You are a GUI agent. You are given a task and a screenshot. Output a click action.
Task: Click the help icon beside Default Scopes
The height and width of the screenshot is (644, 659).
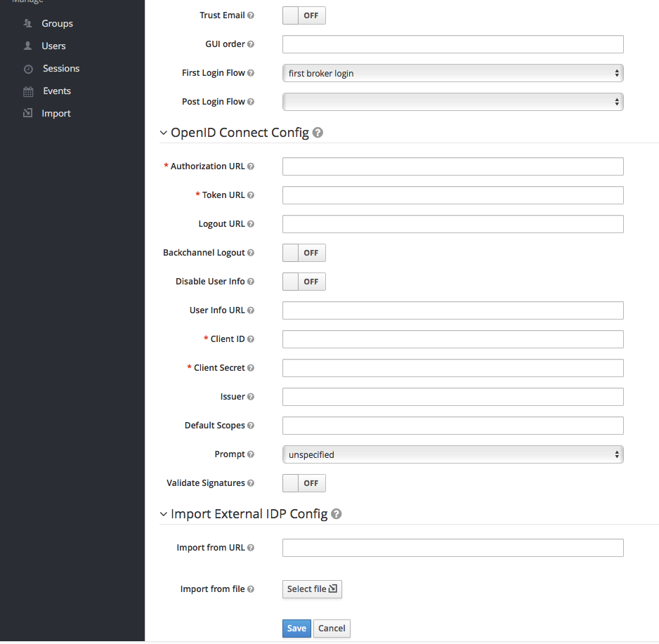(x=251, y=426)
